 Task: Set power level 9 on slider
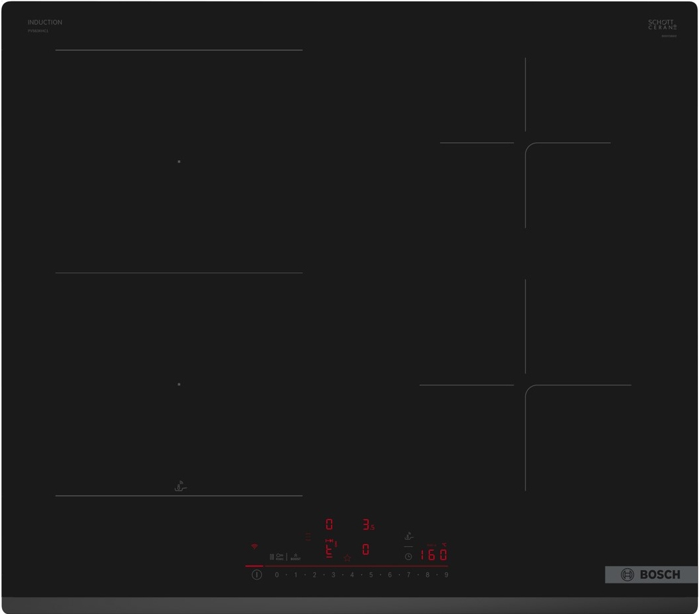(446, 575)
